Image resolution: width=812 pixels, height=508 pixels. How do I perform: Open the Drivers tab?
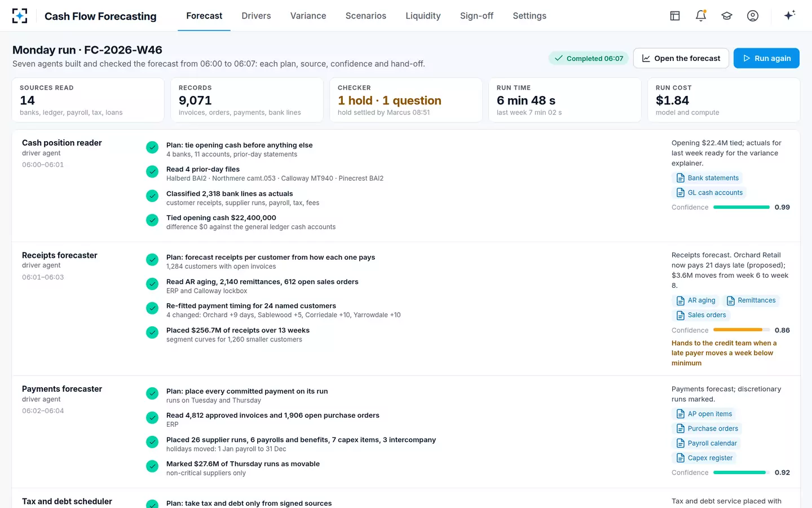click(x=256, y=16)
